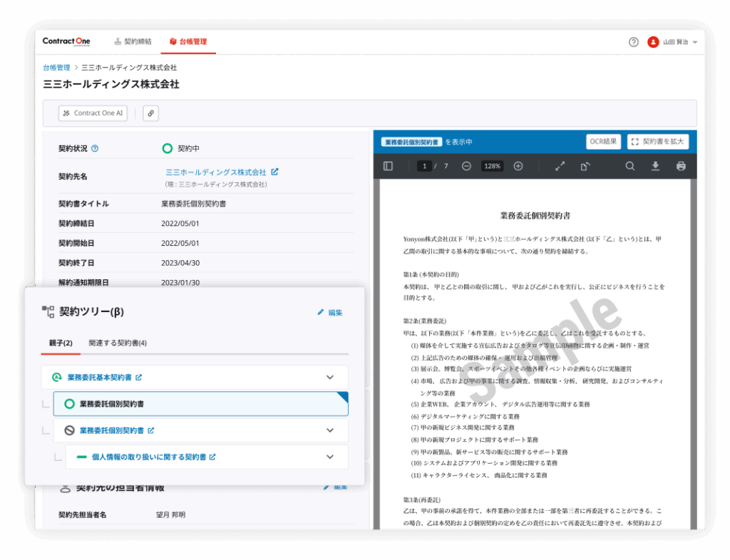730x560 pixels.
Task: Click the red user avatar icon
Action: pos(653,42)
